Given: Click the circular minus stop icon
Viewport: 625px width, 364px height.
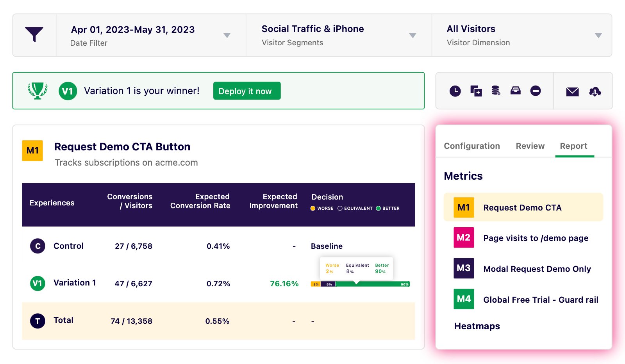Looking at the screenshot, I should pos(536,91).
